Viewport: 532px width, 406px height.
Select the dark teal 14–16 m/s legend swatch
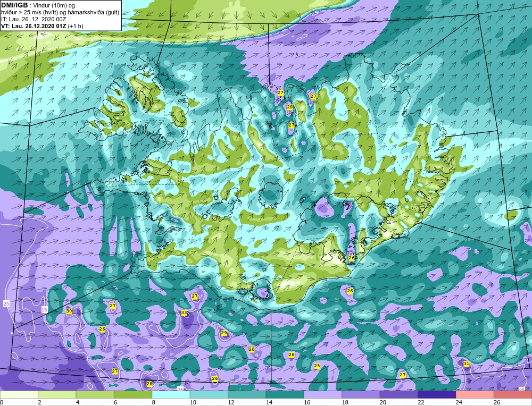[285, 395]
